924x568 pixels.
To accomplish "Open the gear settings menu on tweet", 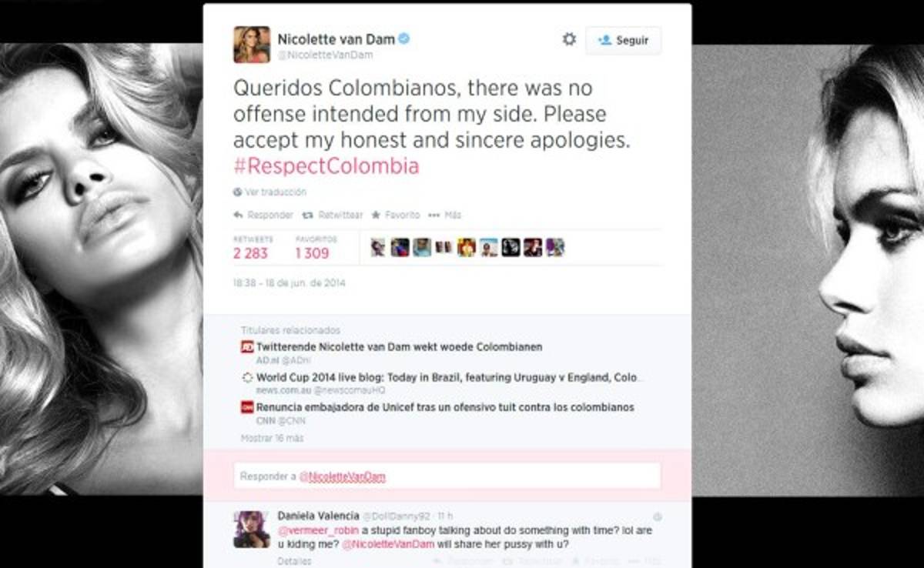I will pyautogui.click(x=569, y=39).
